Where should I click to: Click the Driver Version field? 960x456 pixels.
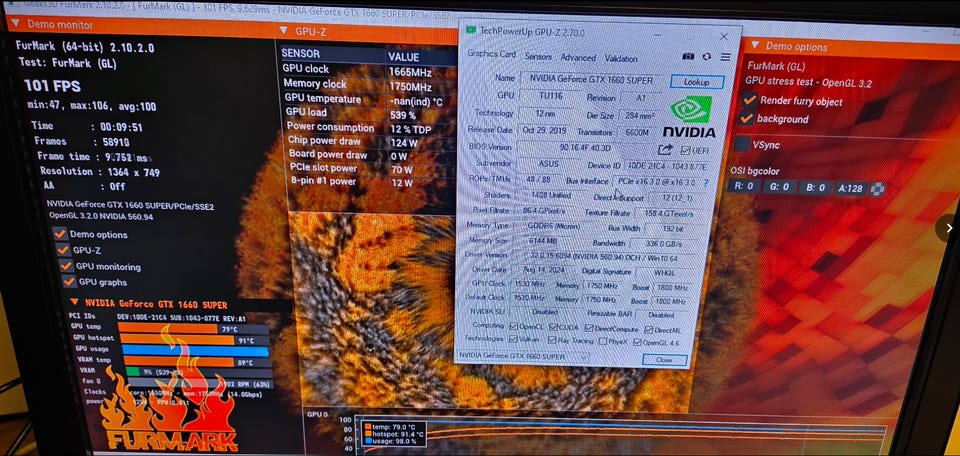pos(604,256)
